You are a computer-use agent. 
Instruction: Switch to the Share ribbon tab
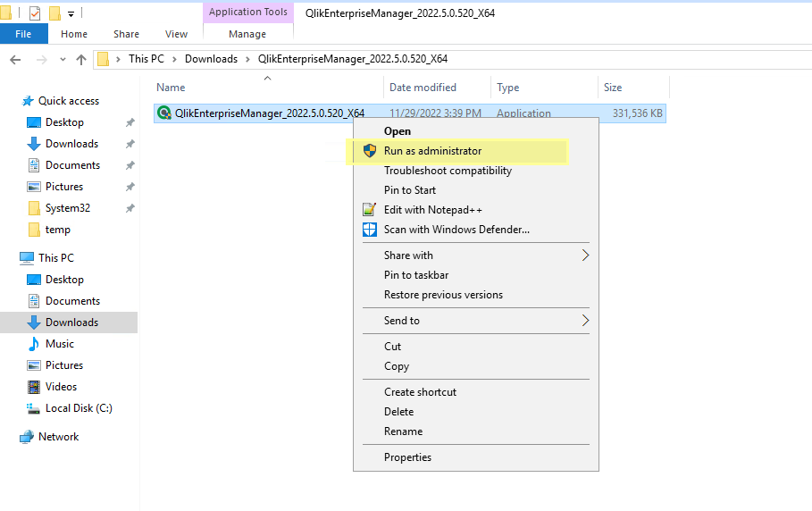click(x=126, y=34)
